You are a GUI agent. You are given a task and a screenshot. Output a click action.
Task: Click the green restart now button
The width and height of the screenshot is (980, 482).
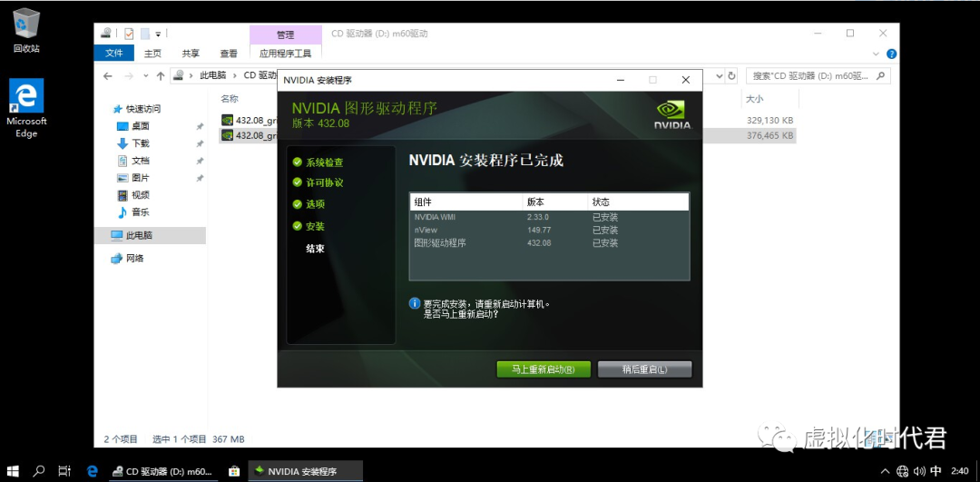click(x=544, y=369)
